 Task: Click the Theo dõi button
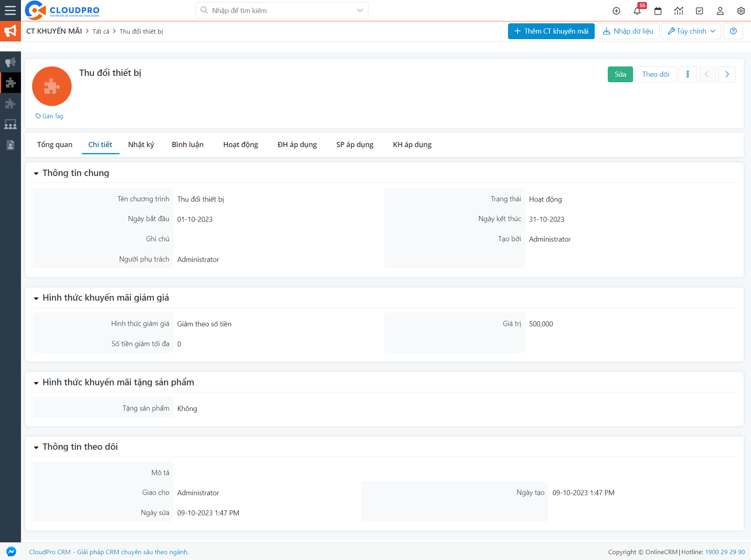656,74
